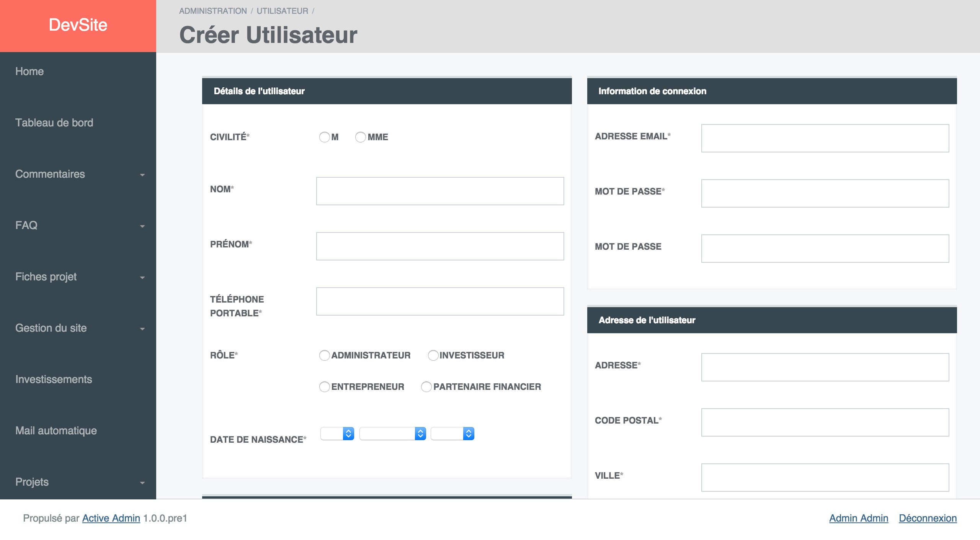This screenshot has width=980, height=540.
Task: Pick the Partenaire Financier role
Action: click(x=426, y=387)
